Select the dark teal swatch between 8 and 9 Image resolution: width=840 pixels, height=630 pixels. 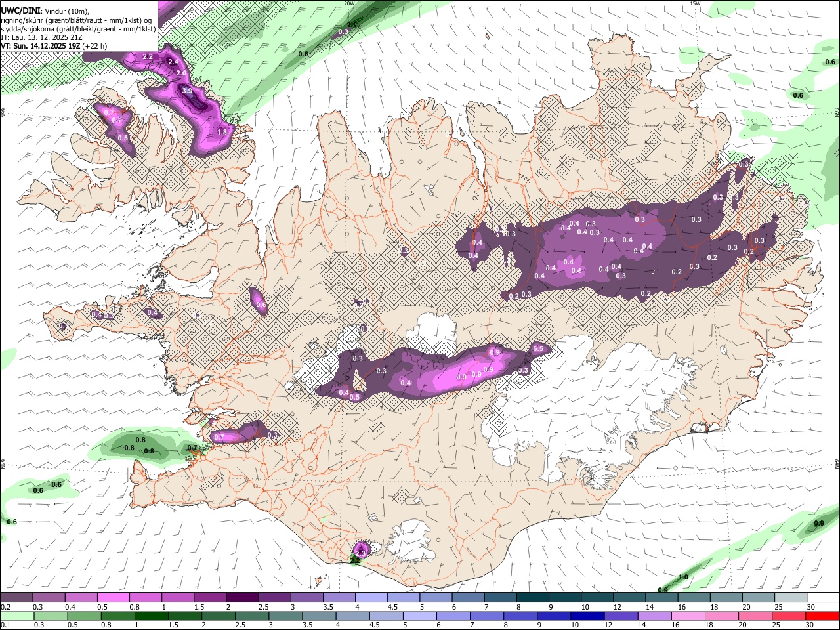[532, 598]
